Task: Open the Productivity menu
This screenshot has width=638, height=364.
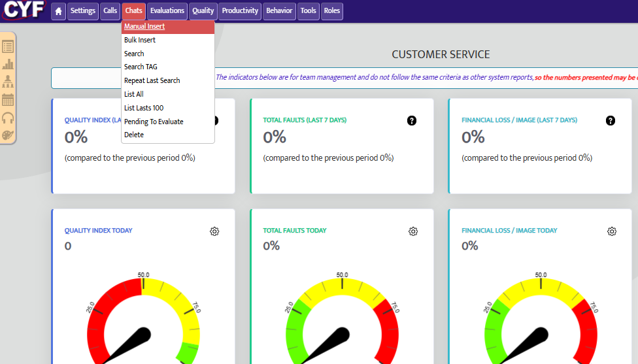Action: pyautogui.click(x=240, y=11)
